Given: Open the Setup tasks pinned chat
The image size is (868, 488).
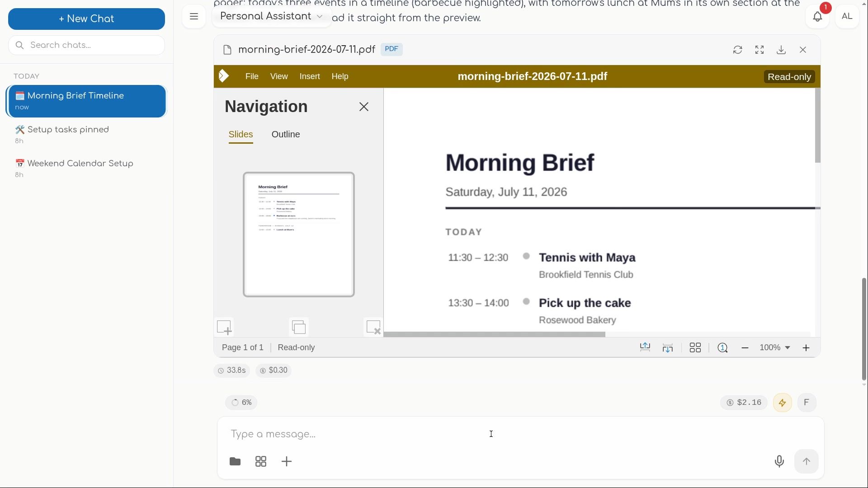Looking at the screenshot, I should pyautogui.click(x=86, y=135).
